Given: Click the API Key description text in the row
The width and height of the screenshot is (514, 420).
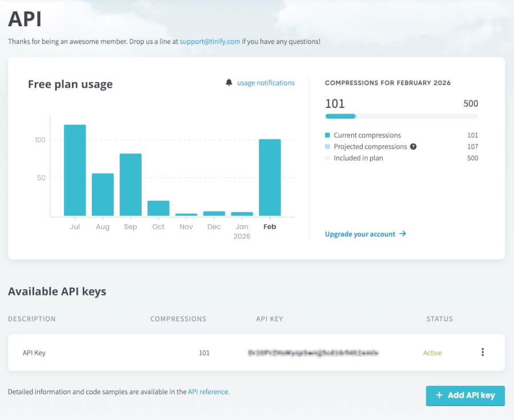Looking at the screenshot, I should (34, 353).
